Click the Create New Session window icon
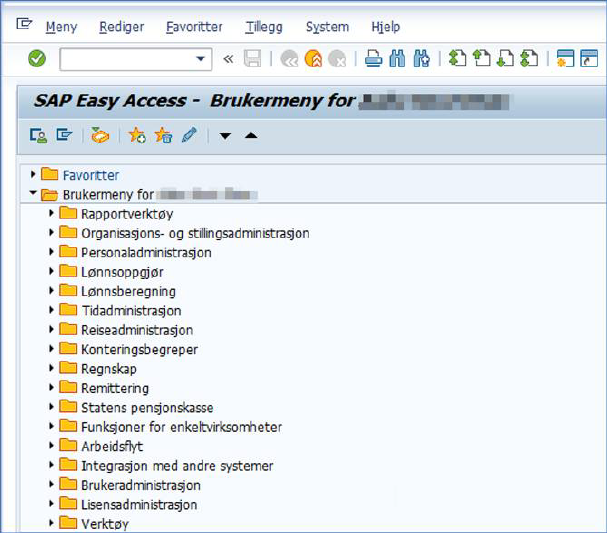607x533 pixels. pos(565,58)
